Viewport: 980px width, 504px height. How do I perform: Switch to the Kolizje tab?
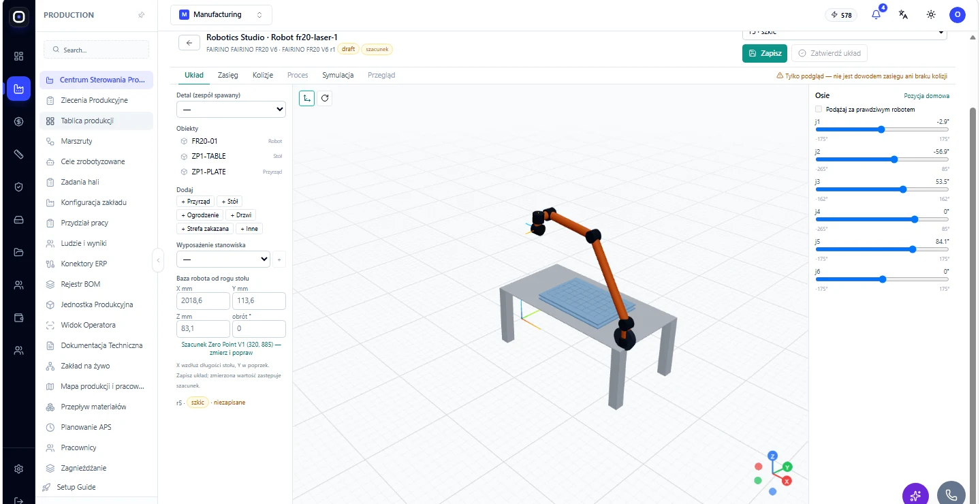[x=263, y=75]
